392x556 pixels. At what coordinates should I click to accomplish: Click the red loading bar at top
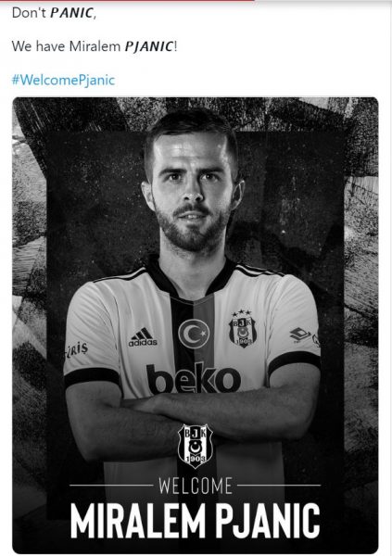(128, 1)
